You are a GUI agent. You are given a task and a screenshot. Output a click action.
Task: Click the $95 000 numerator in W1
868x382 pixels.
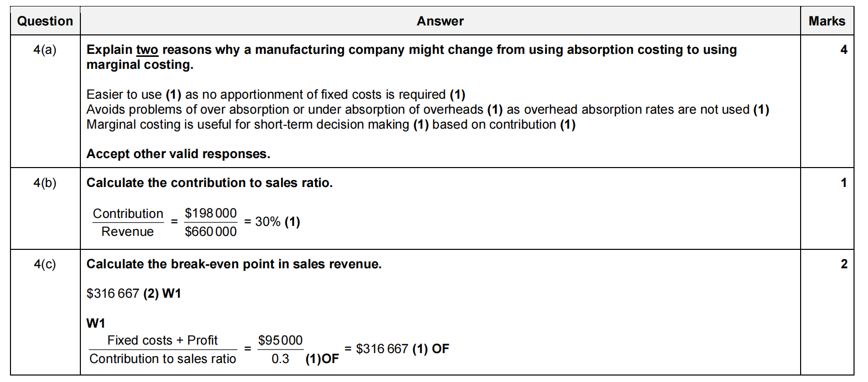click(x=280, y=340)
